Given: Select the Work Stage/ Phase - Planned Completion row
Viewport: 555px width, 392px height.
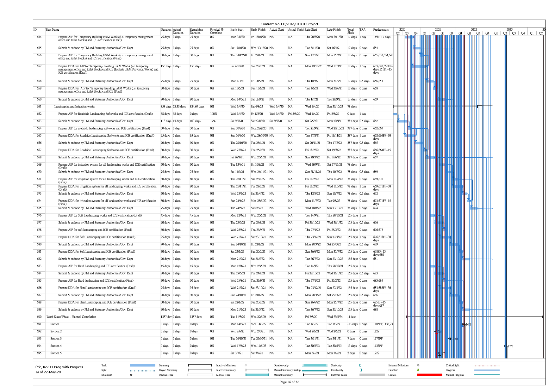Looking at the screenshot, I should (71, 317).
